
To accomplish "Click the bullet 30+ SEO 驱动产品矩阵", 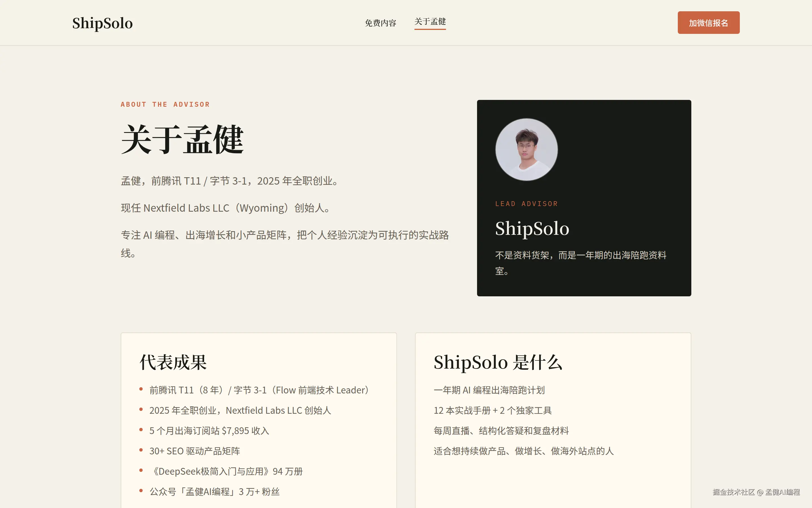I will [195, 451].
